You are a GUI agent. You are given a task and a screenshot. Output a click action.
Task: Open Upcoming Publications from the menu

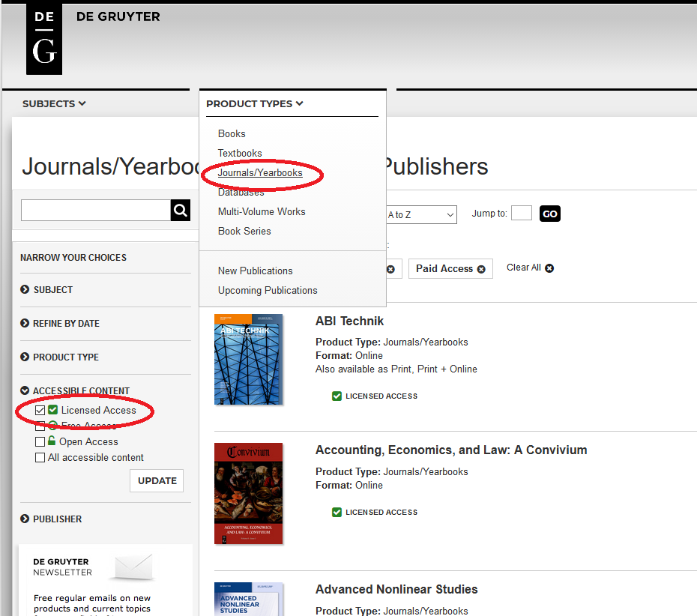pos(268,290)
